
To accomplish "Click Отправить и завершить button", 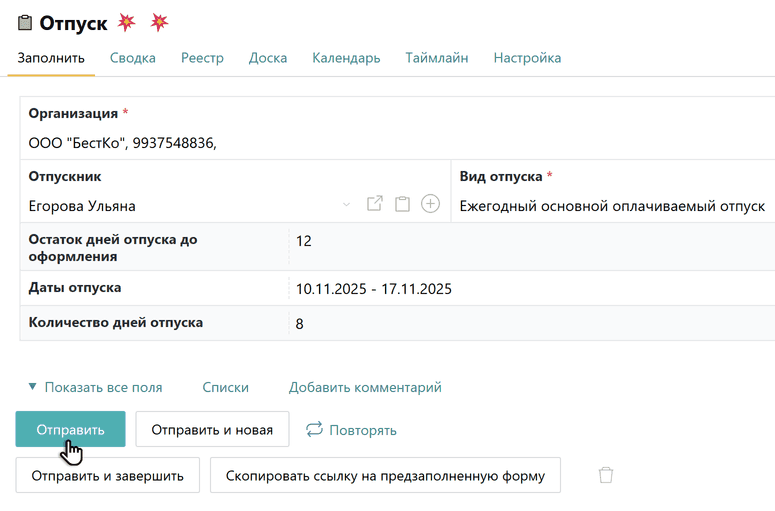I will (x=107, y=475).
